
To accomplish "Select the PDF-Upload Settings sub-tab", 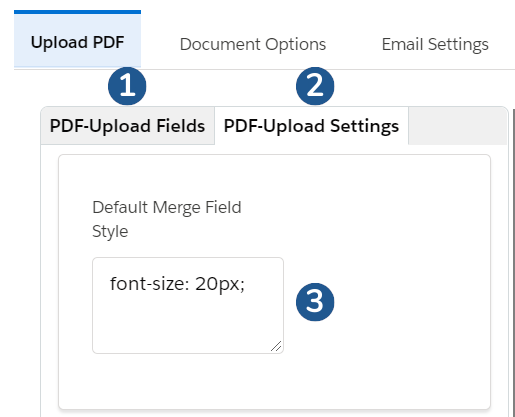I will [x=311, y=126].
